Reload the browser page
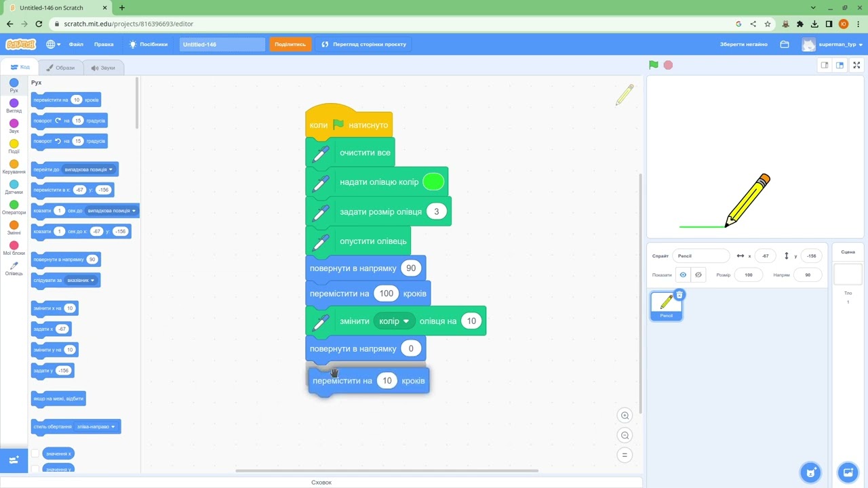 tap(39, 24)
